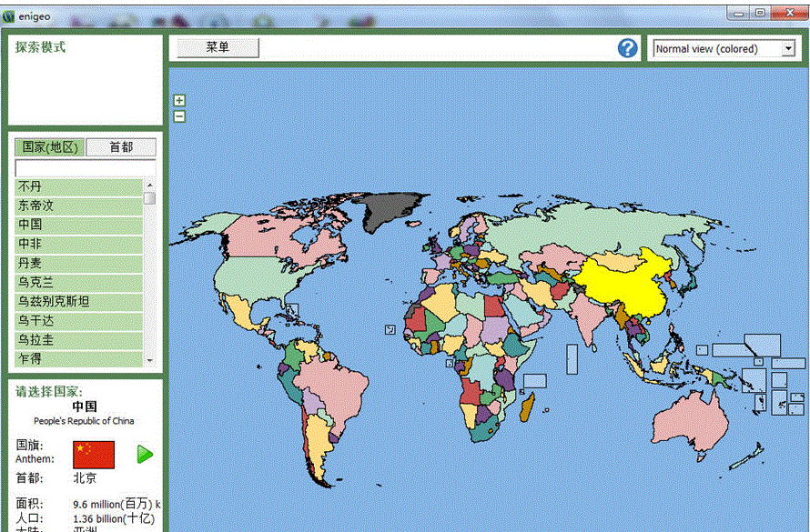Image resolution: width=810 pixels, height=532 pixels.
Task: Switch to the 国家(地区) tab
Action: click(x=50, y=147)
